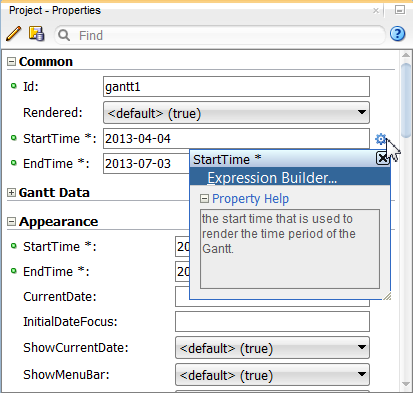Close the StartTime popup with X

(x=382, y=158)
